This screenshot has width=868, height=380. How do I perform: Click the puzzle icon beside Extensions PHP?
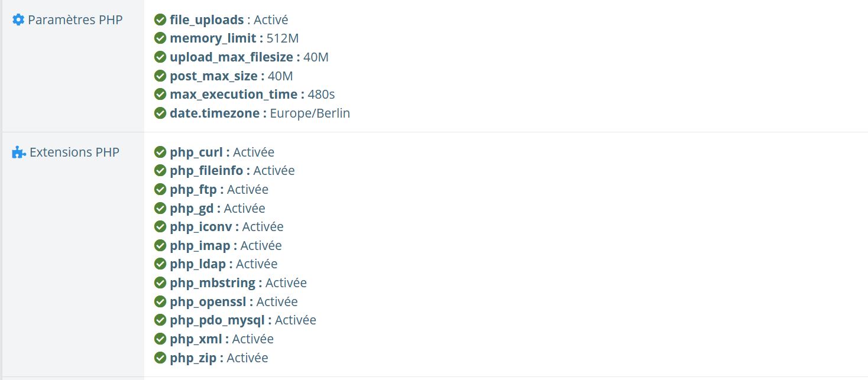19,152
